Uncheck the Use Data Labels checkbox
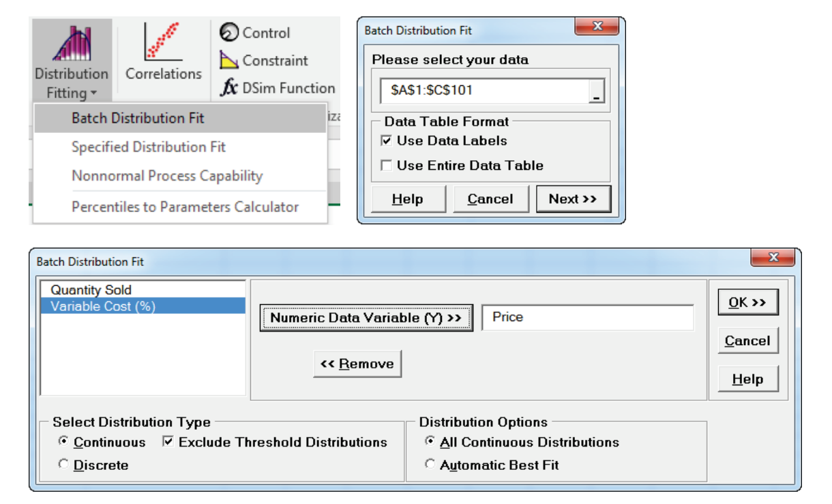Screen dimensions: 832x504 click(387, 141)
